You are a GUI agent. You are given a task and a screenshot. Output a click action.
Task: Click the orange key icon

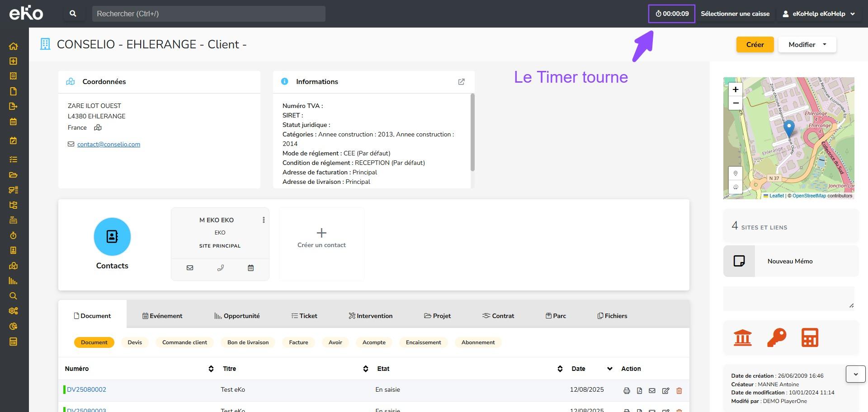tap(776, 337)
